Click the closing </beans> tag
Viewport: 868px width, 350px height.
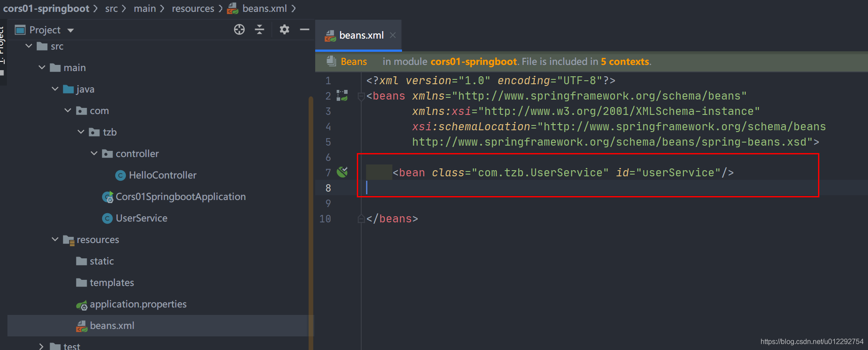click(392, 219)
